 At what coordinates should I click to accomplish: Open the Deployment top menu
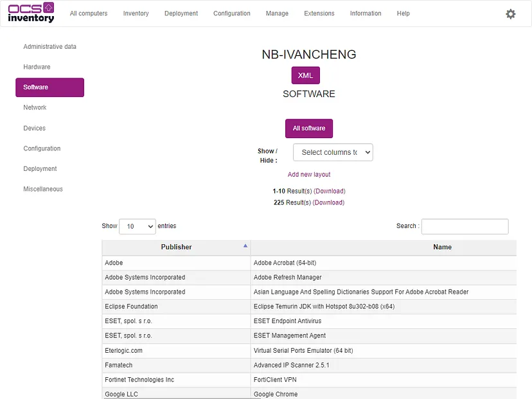point(181,13)
